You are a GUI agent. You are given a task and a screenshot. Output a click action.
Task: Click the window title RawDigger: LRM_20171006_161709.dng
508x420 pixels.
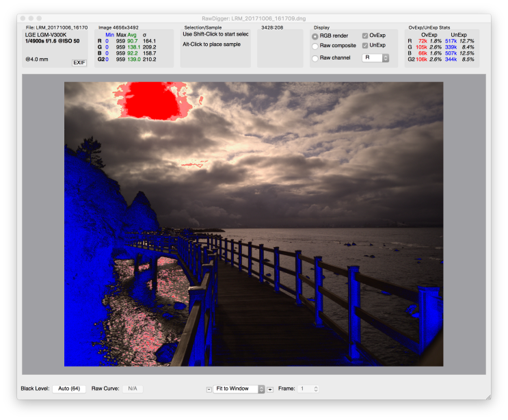[254, 18]
